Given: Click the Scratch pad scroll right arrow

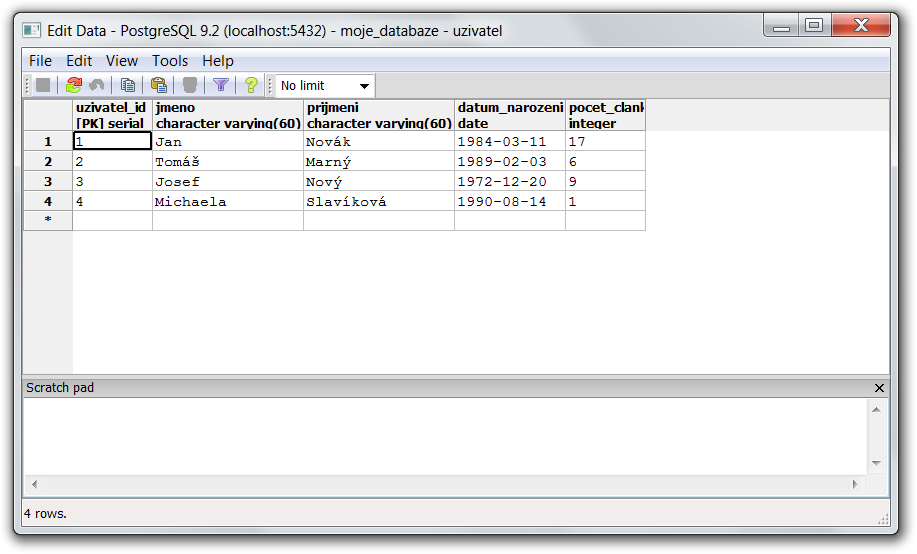Looking at the screenshot, I should point(855,484).
